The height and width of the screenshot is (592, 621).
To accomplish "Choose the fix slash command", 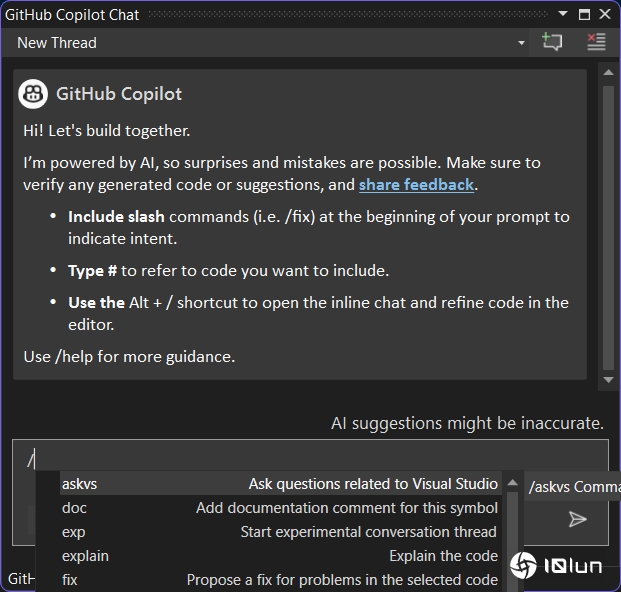I will pos(279,580).
